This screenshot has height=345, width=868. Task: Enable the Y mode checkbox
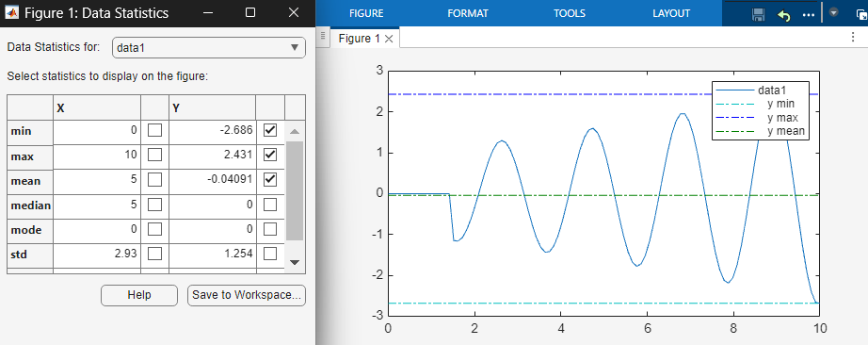(x=270, y=229)
